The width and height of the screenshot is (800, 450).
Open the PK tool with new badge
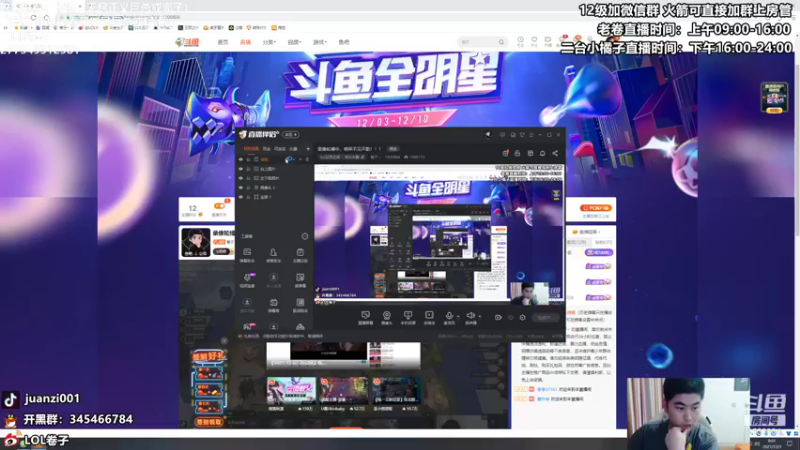(248, 326)
